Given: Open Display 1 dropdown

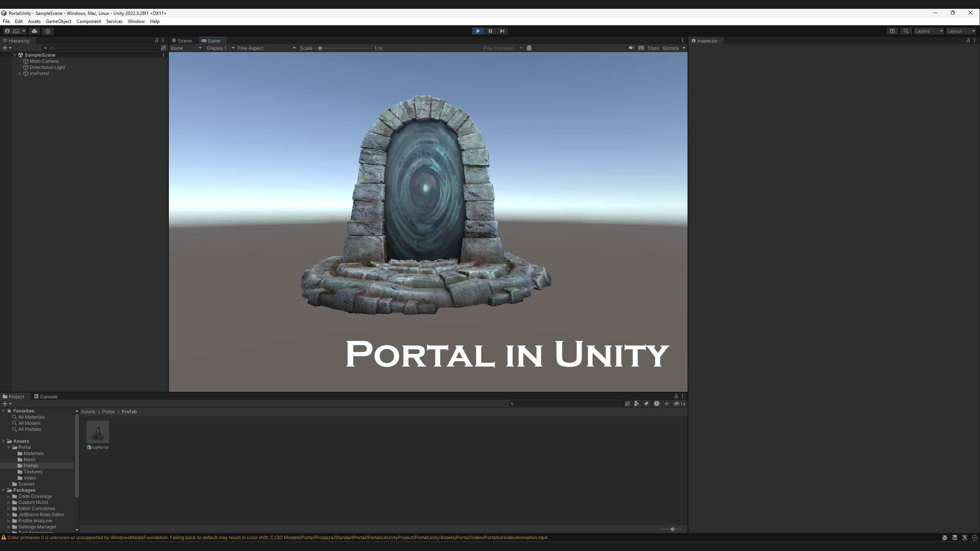Looking at the screenshot, I should tap(220, 48).
